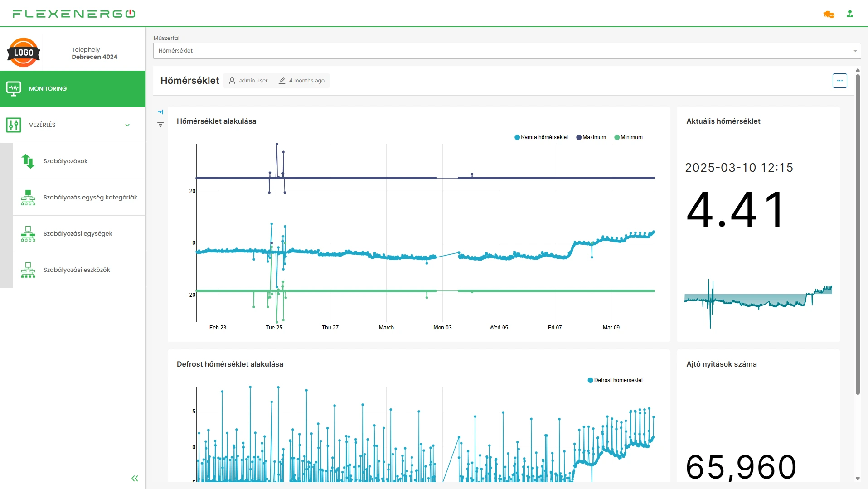The width and height of the screenshot is (868, 489).
Task: Click the orange truck notification icon
Action: pyautogui.click(x=829, y=15)
